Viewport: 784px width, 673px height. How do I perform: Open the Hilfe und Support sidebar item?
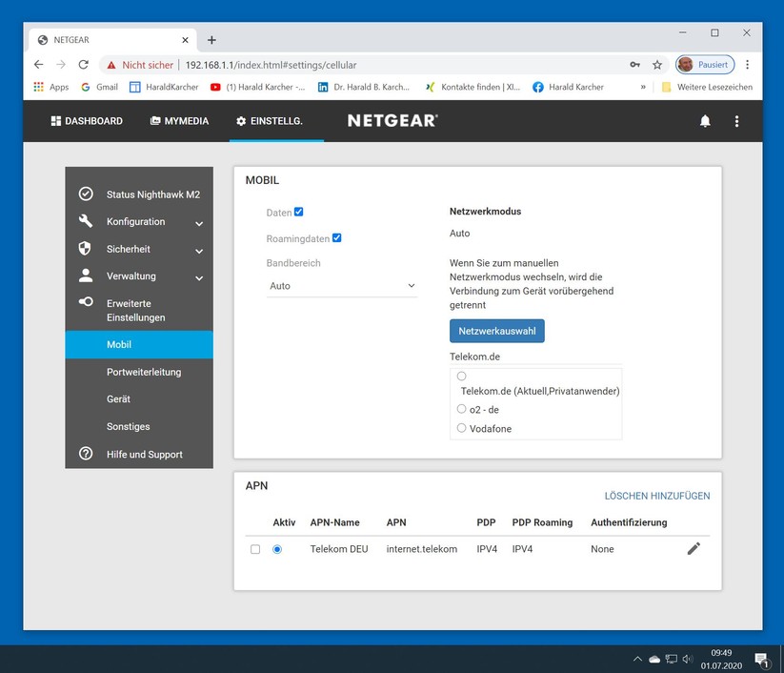point(144,455)
